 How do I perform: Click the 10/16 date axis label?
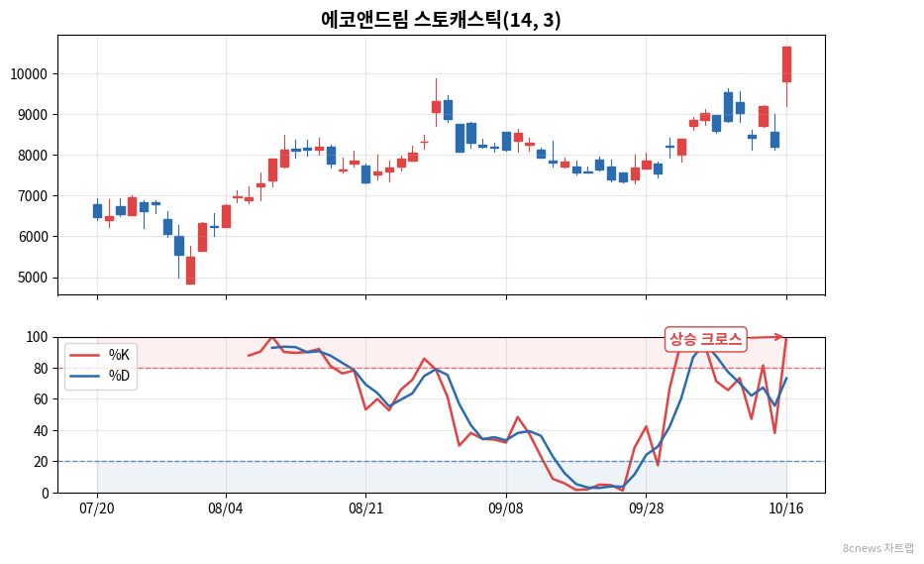[786, 508]
